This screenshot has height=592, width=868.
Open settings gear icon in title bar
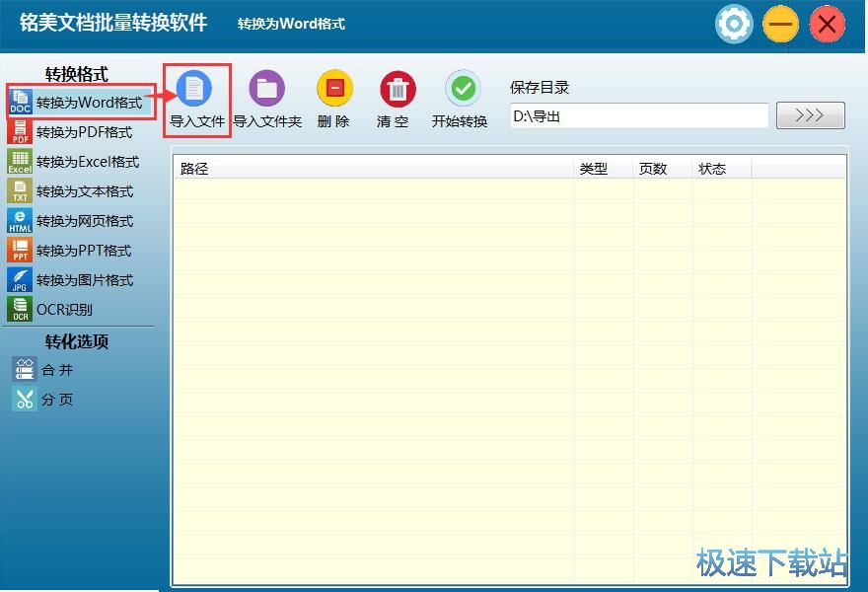(x=734, y=25)
